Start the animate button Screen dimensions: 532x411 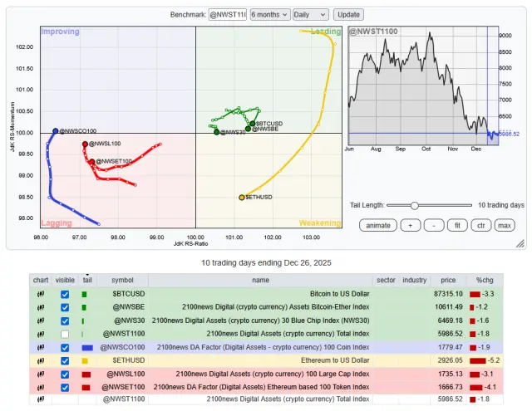point(378,225)
